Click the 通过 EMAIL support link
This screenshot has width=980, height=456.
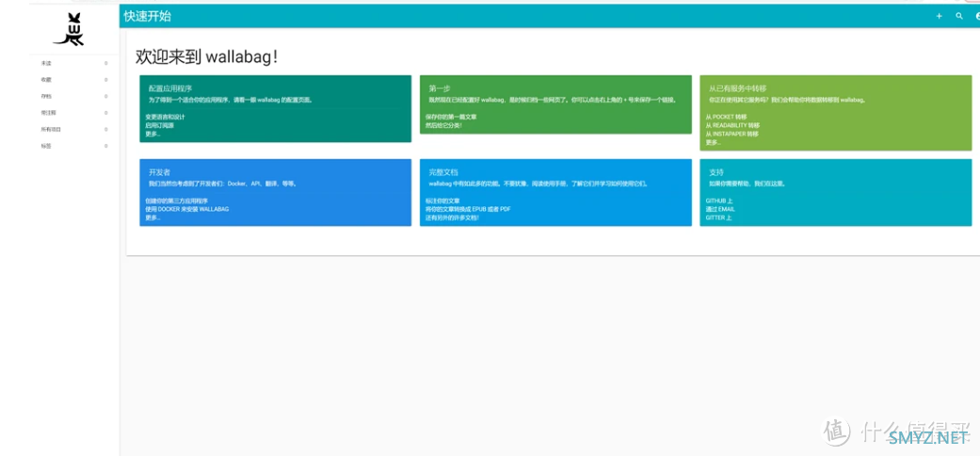tap(720, 209)
